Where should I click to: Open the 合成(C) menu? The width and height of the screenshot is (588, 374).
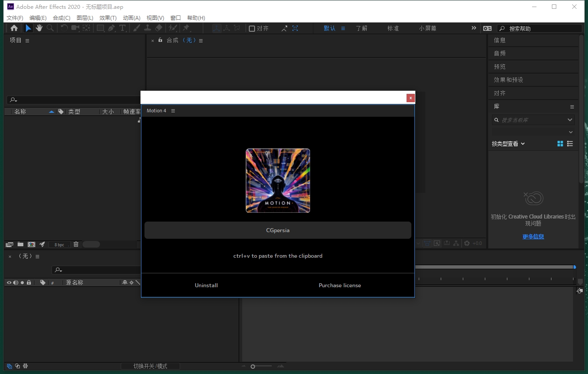[x=62, y=18]
